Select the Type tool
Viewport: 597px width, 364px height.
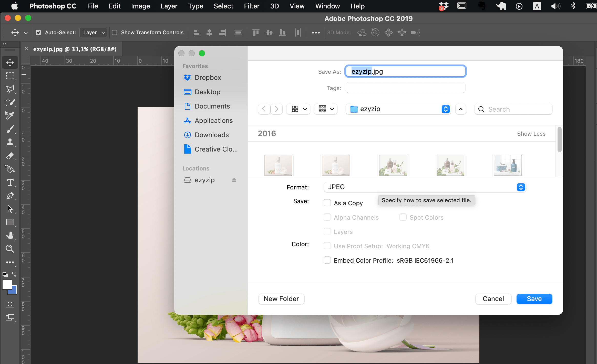(10, 182)
